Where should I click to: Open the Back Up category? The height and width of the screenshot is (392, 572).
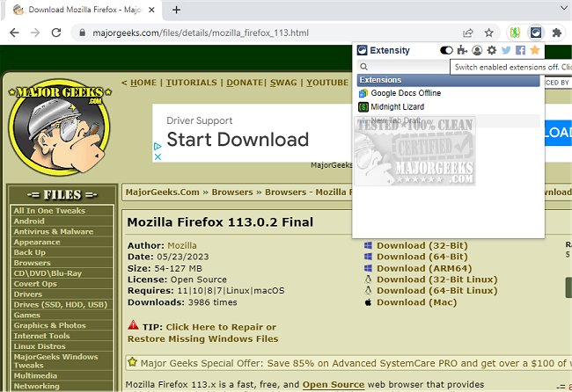click(30, 252)
